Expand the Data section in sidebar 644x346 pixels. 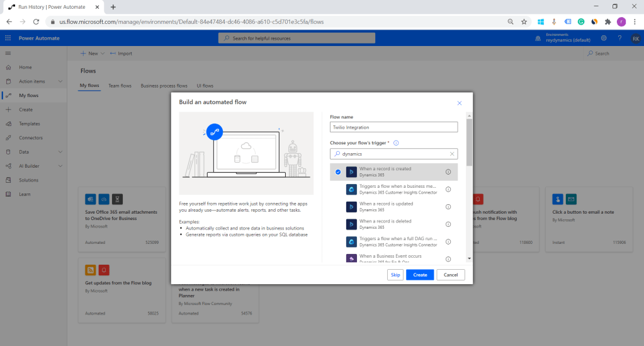click(60, 152)
